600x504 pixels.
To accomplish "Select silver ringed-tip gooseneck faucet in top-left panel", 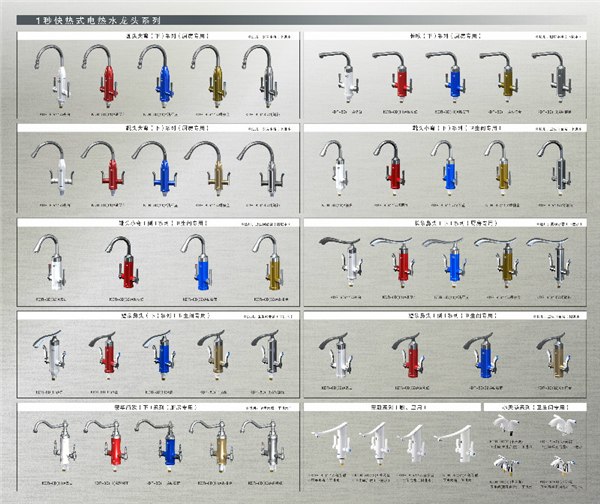I will [x=260, y=76].
